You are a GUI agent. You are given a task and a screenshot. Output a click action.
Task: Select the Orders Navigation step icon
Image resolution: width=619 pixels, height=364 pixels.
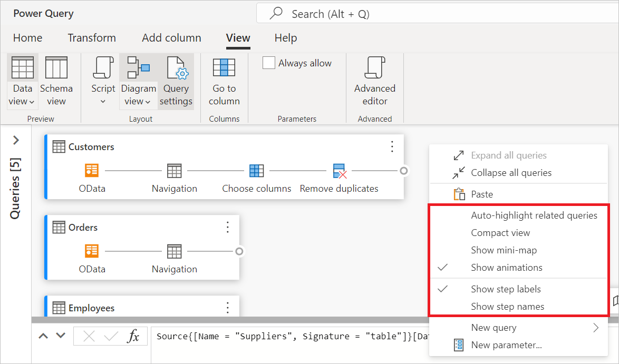pos(174,251)
